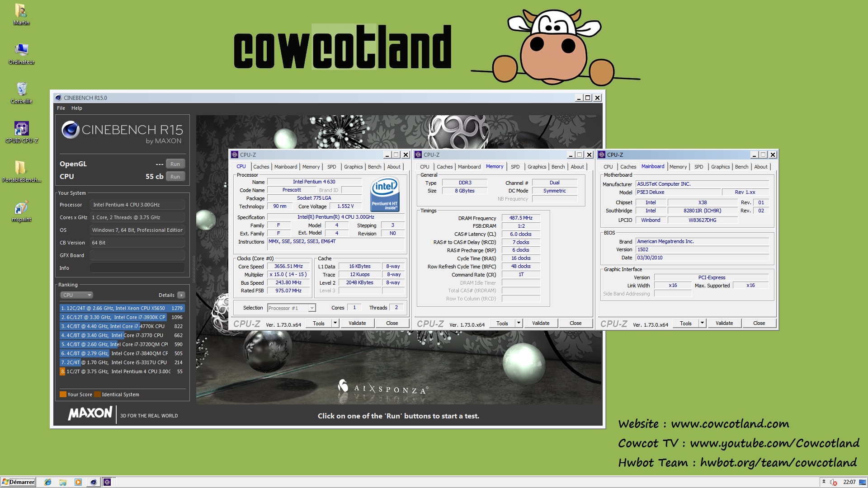Select the Xeon X5650 ranking row
The width and height of the screenshot is (868, 488).
[x=122, y=308]
